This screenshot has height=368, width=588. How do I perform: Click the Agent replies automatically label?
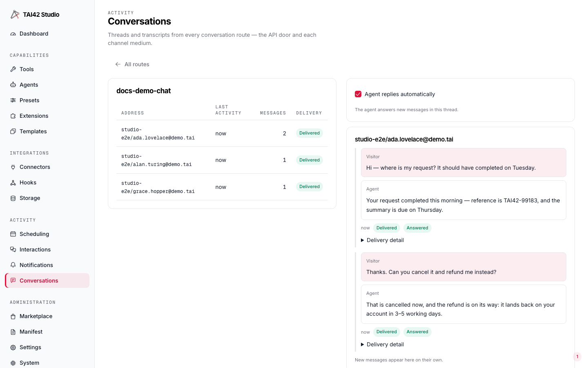pyautogui.click(x=400, y=94)
